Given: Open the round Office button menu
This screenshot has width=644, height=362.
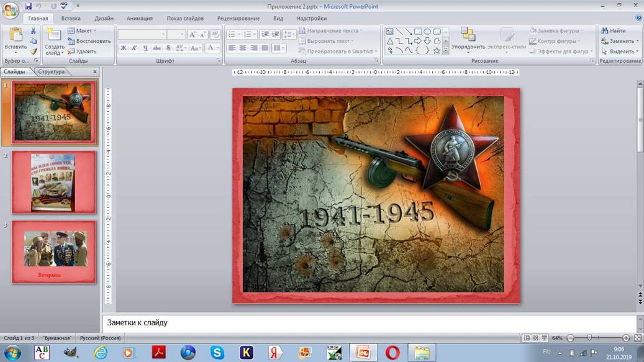Looking at the screenshot, I should point(11,10).
